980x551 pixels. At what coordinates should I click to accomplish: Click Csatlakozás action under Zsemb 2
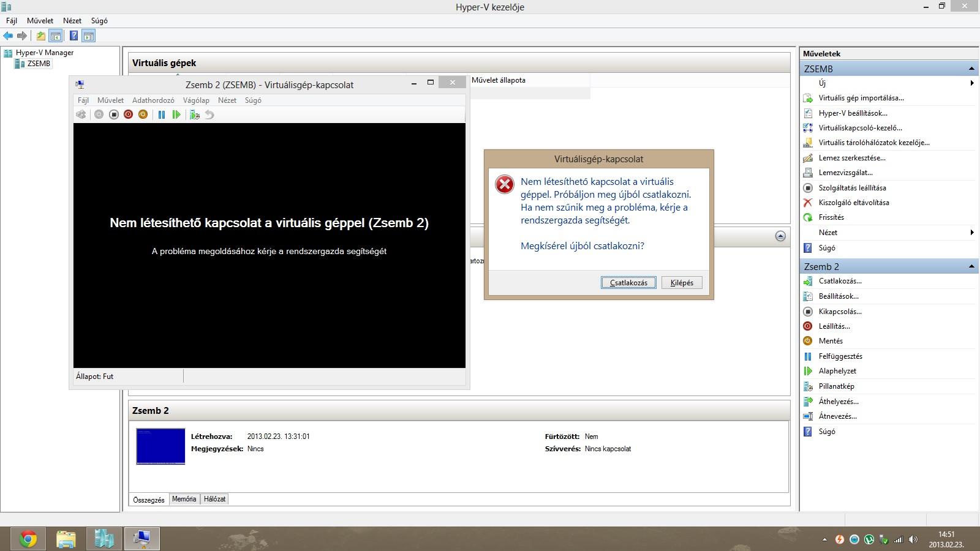click(x=840, y=281)
